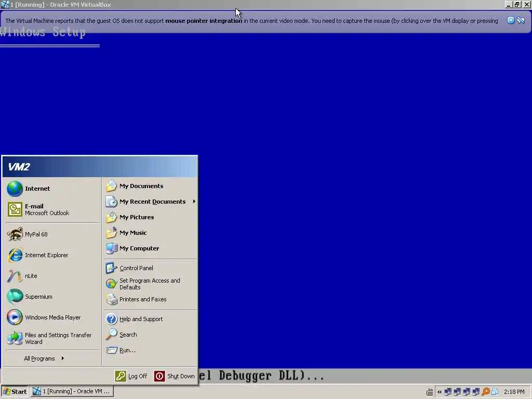Image resolution: width=532 pixels, height=399 pixels.
Task: Click the Log Off button
Action: [131, 376]
